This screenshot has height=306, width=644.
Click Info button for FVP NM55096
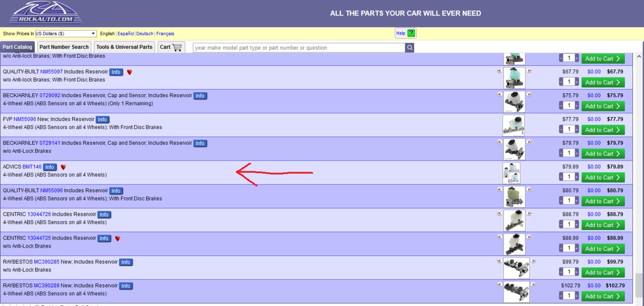click(x=102, y=120)
